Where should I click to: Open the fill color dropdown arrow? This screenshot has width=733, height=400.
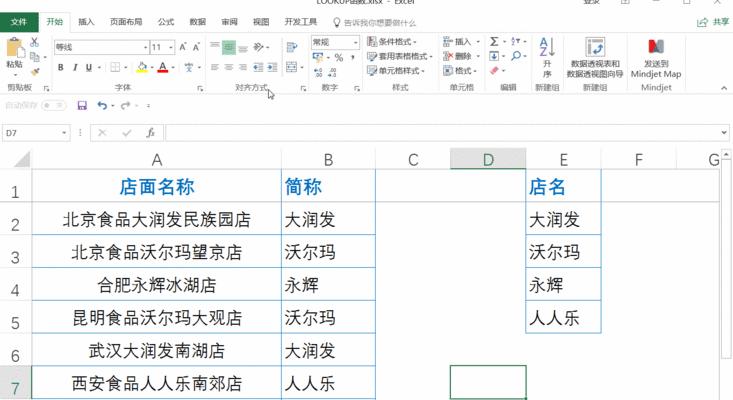coord(152,68)
